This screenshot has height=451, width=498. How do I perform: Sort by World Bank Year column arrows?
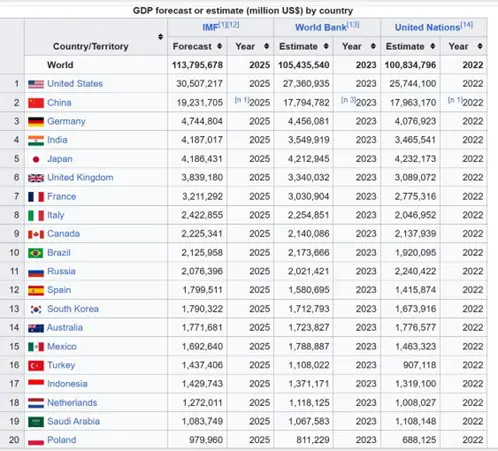tap(373, 46)
